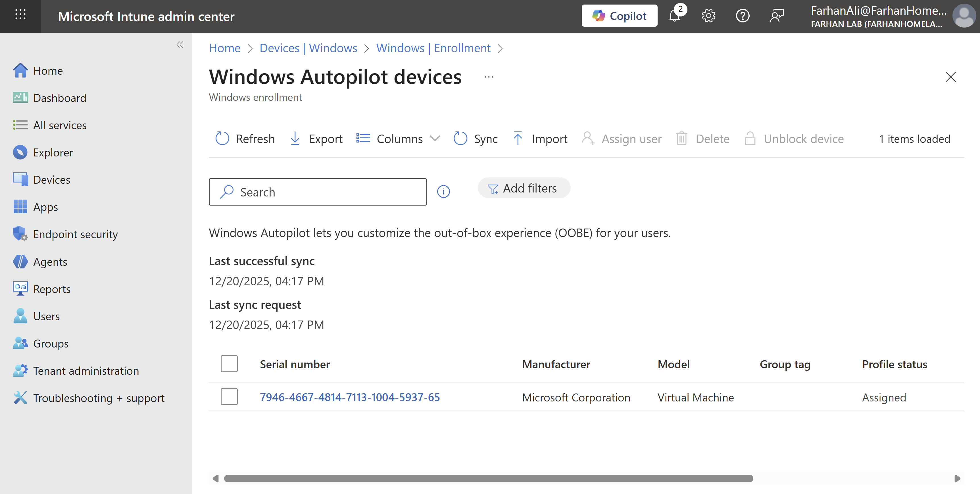Click the Import devices icon
Screen dimensions: 980x494
pyautogui.click(x=518, y=139)
